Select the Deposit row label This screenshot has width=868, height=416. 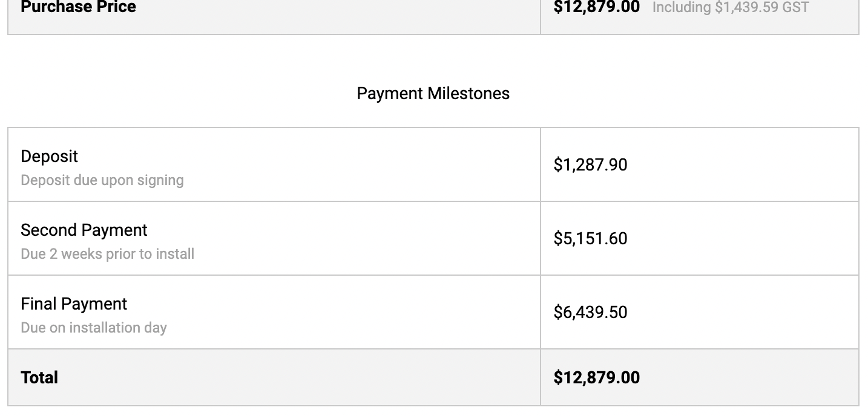point(49,156)
